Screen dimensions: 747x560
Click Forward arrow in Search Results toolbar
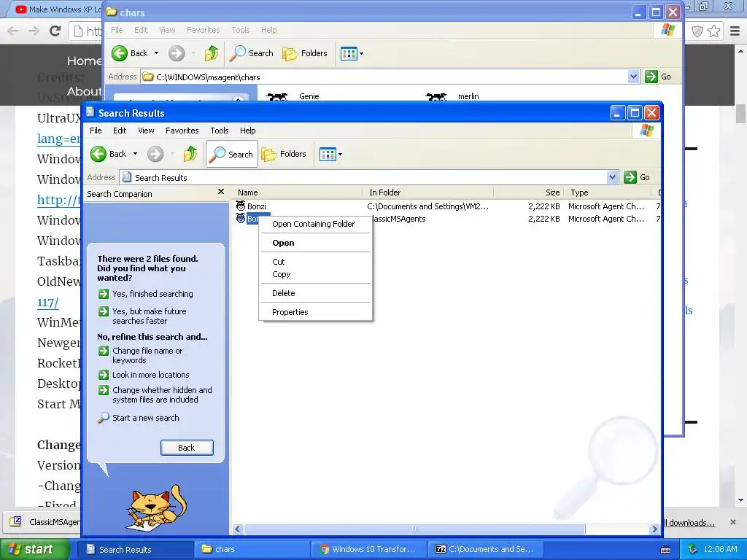[155, 154]
